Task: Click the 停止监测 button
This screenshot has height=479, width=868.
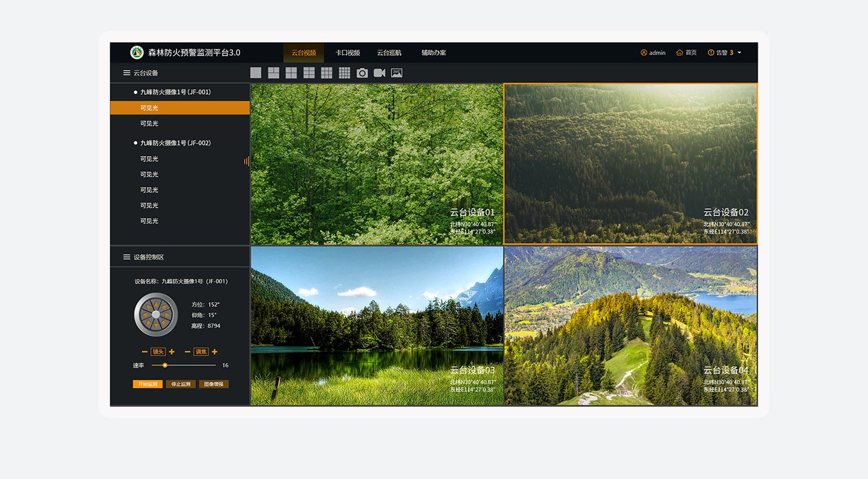Action: [181, 384]
